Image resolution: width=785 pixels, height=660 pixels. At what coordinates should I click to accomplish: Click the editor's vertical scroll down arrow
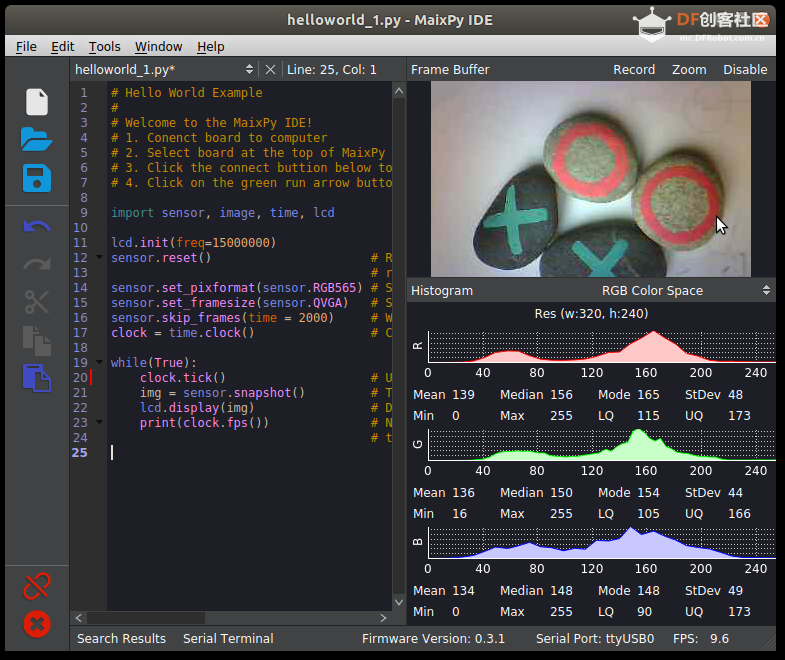[399, 602]
